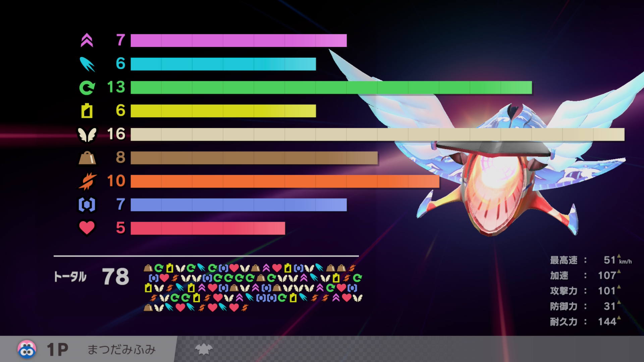Click the winged star machine icon in the bottom bar
The width and height of the screenshot is (644, 362).
[x=204, y=350]
